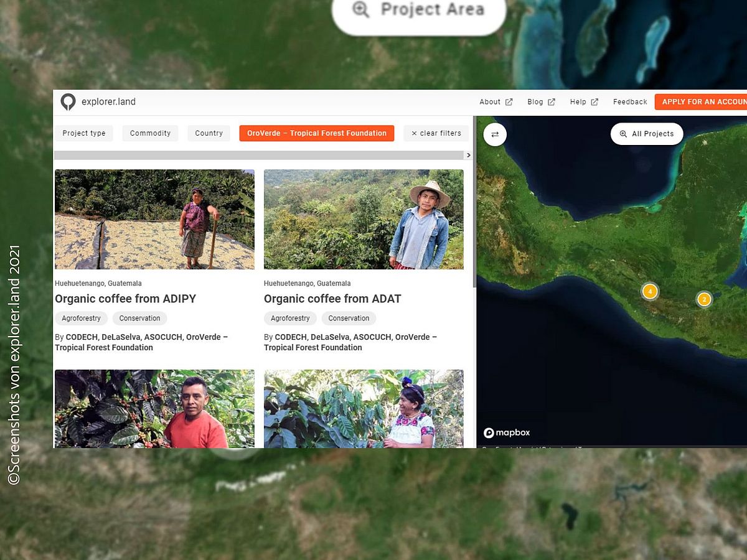Select Conservation tag under ADAT project
This screenshot has height=560, width=747.
point(349,318)
